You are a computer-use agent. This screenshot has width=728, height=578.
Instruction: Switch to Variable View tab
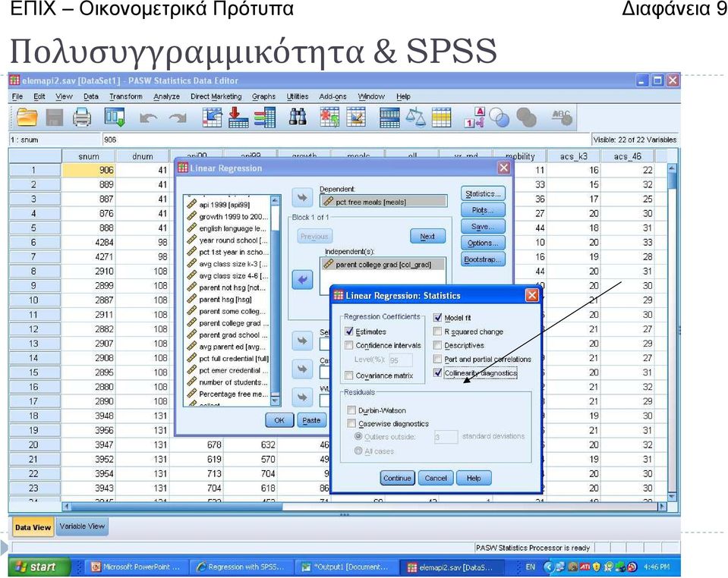pyautogui.click(x=82, y=526)
